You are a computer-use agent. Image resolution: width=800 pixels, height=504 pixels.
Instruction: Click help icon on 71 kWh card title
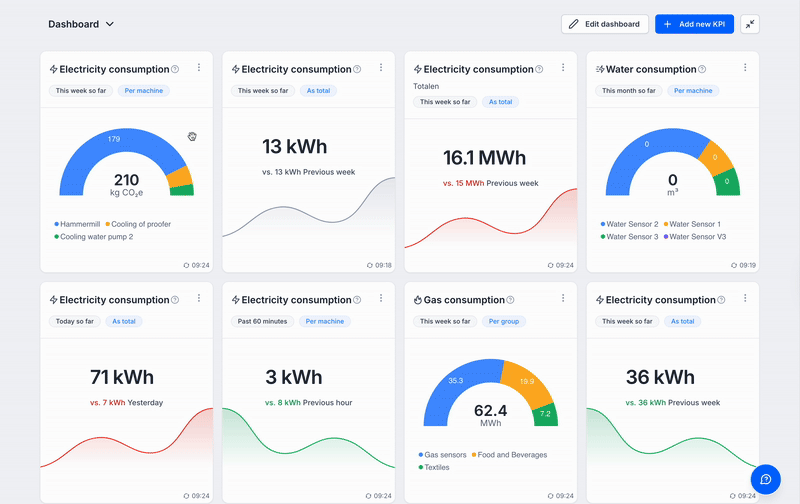175,300
